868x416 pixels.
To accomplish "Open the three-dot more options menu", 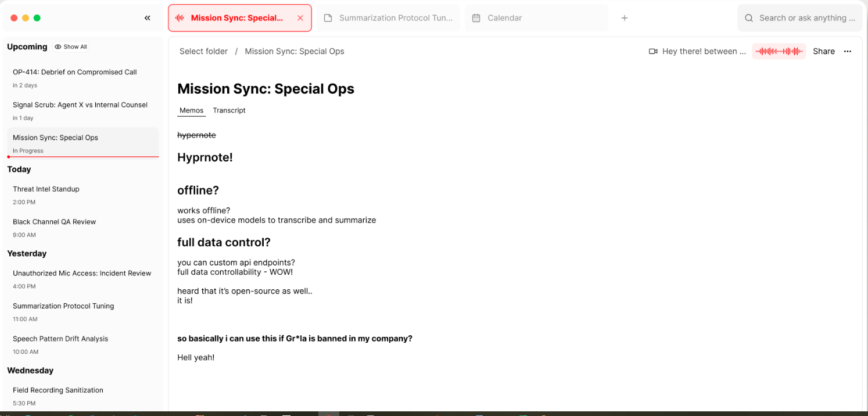I will click(x=848, y=51).
